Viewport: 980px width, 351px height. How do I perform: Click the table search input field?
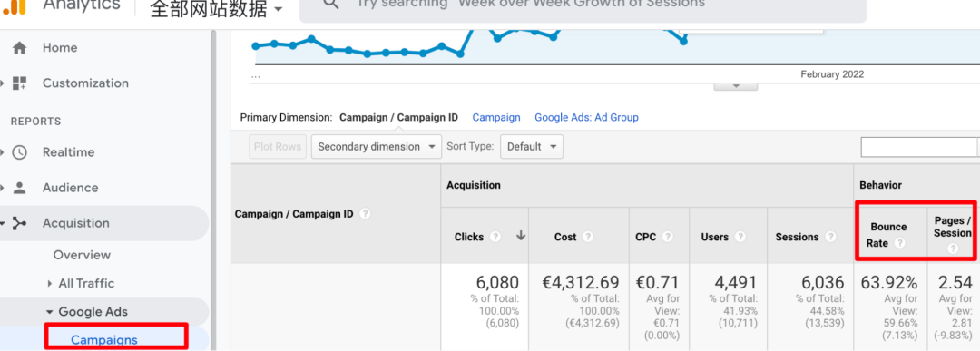click(x=918, y=147)
